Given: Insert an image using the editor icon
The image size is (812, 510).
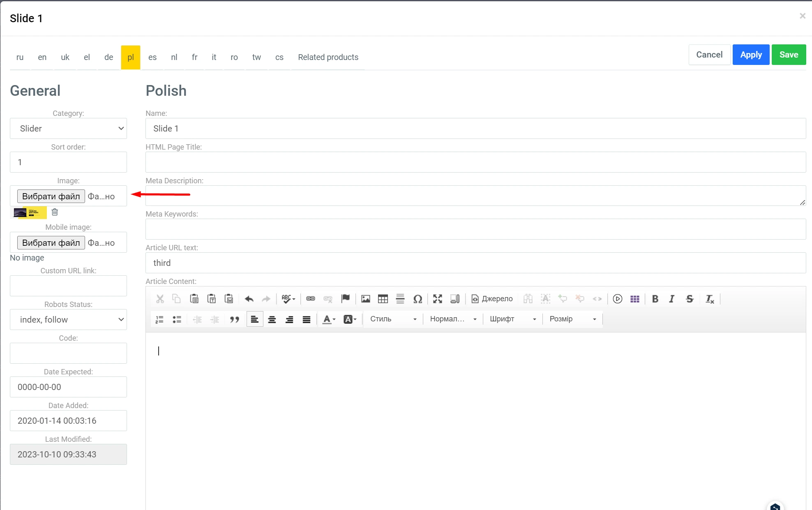Looking at the screenshot, I should 365,299.
